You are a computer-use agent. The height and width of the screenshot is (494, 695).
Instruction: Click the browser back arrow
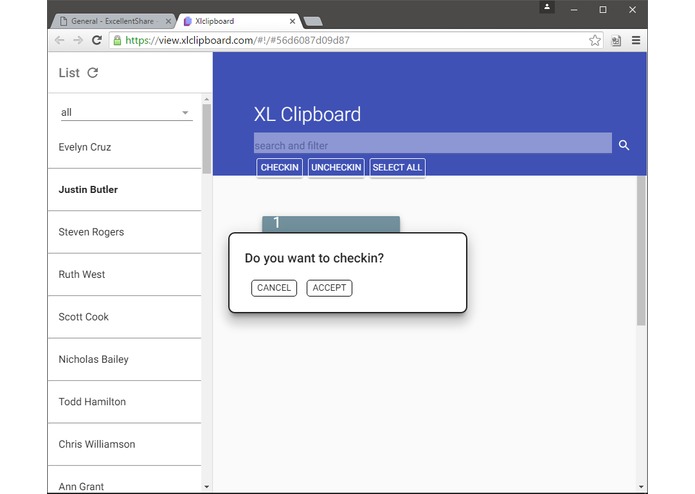click(59, 40)
